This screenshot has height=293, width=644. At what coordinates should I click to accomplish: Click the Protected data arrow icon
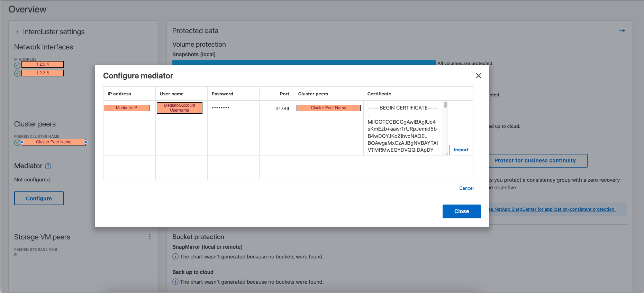[x=622, y=31]
